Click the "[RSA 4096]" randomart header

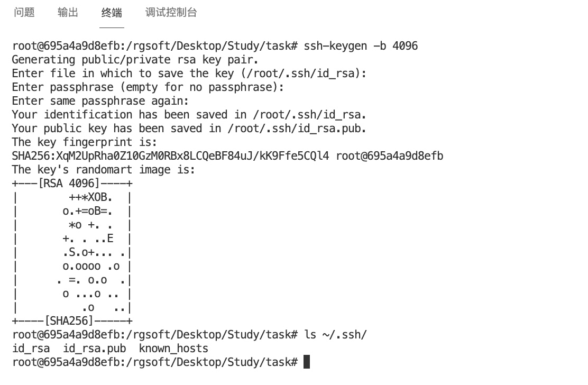tap(69, 184)
